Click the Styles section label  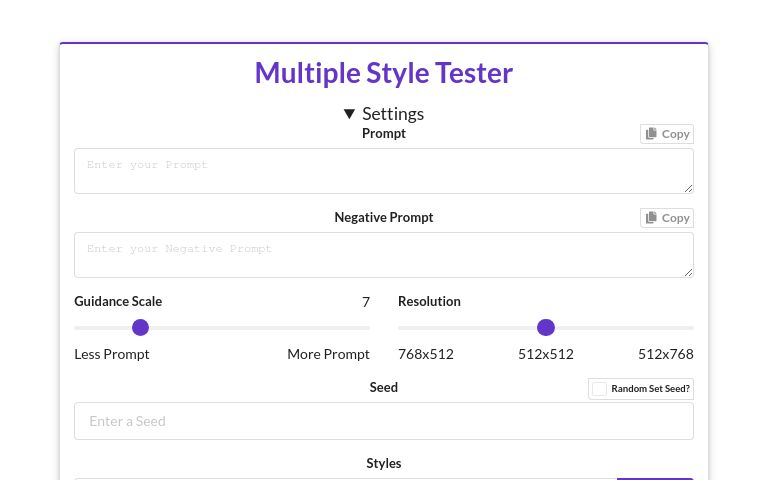point(384,463)
